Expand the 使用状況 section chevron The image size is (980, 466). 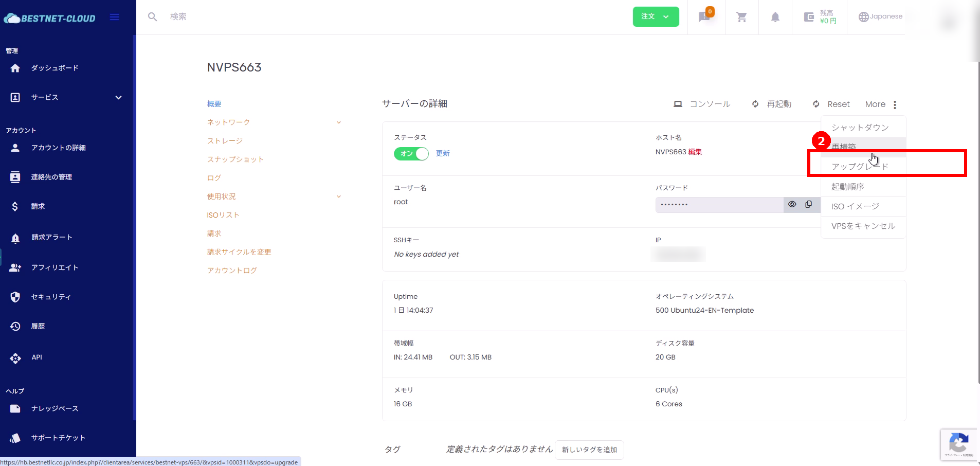338,196
